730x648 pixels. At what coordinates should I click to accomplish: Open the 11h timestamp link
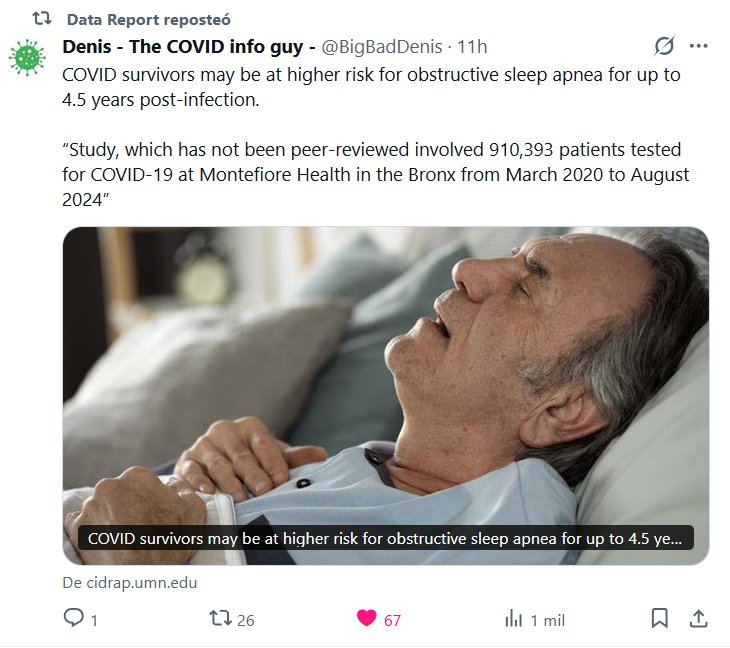(x=472, y=47)
